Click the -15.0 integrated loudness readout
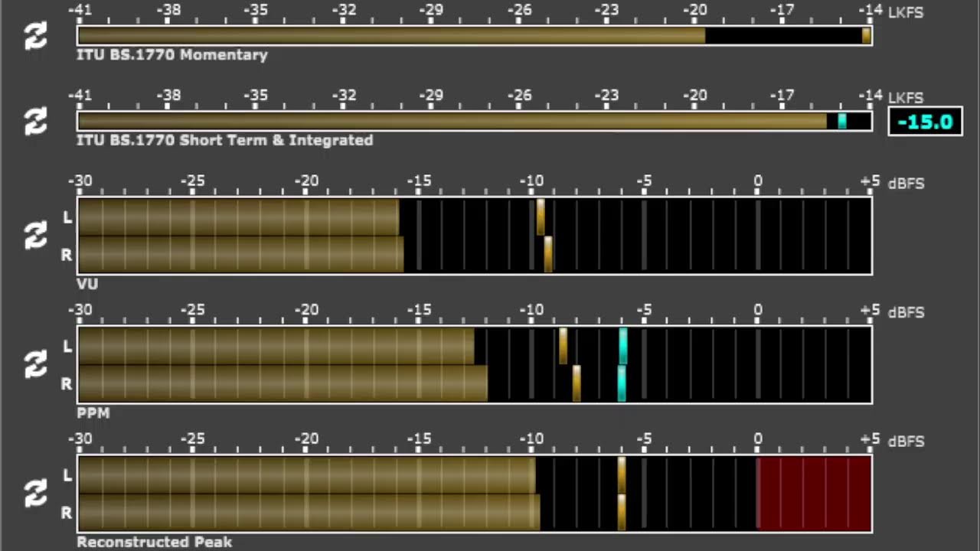The image size is (980, 551). click(925, 122)
